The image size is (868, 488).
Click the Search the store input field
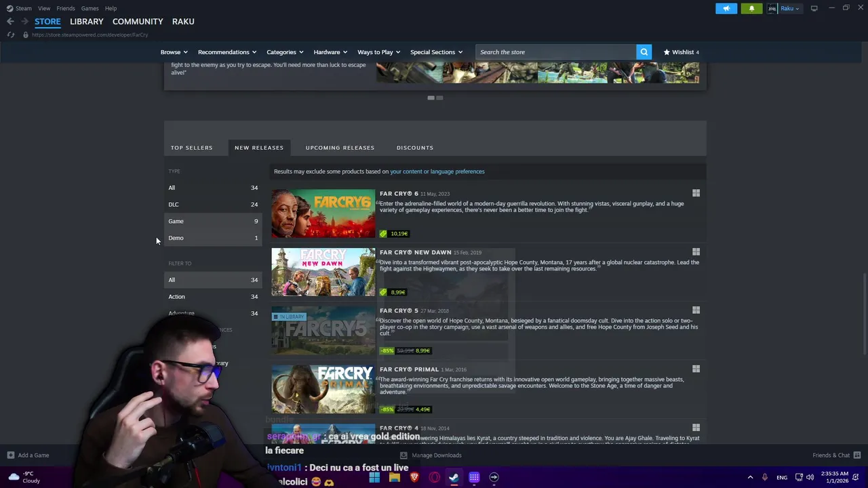click(x=555, y=52)
